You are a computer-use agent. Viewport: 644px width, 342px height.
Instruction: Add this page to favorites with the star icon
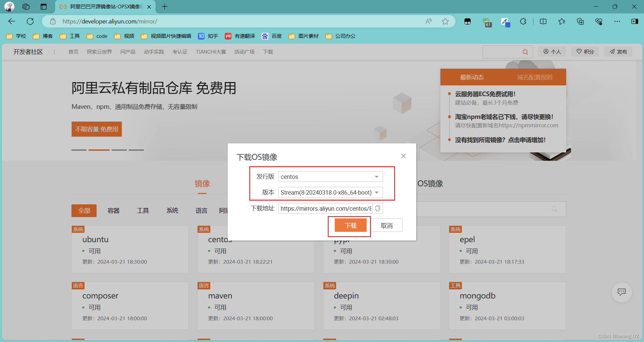[x=445, y=21]
